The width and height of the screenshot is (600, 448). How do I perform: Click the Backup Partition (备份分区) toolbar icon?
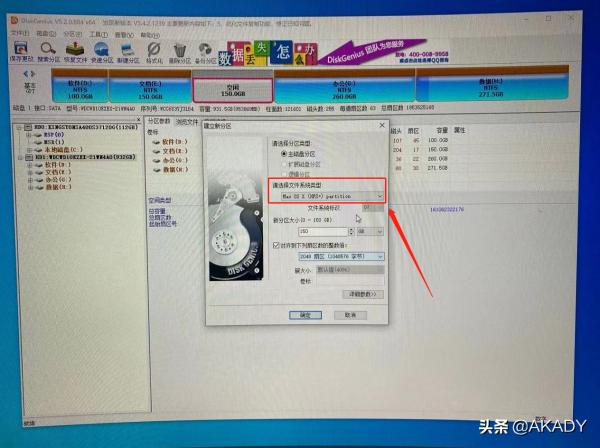205,53
